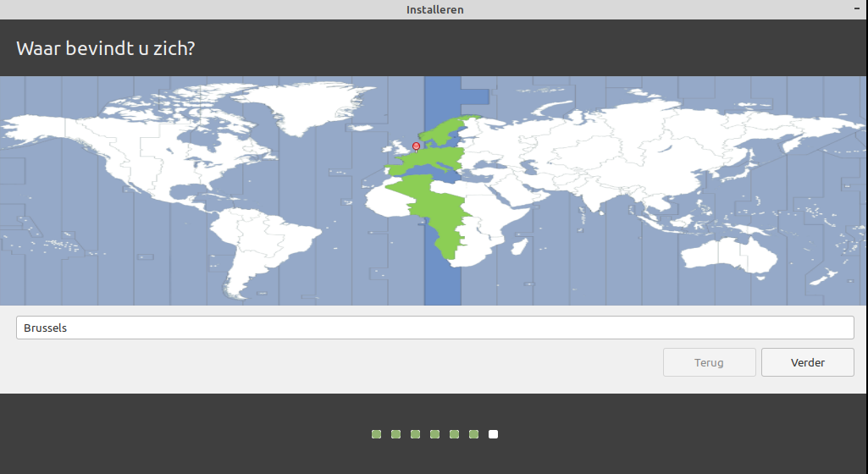Viewport: 868px width, 474px height.
Task: Click the red location pin on the map
Action: pos(416,146)
